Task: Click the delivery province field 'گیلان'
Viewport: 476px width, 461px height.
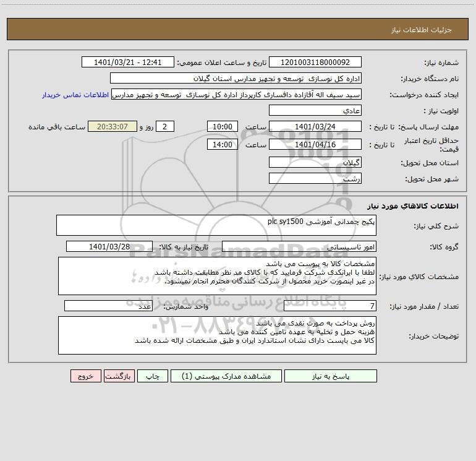Action: (315, 162)
